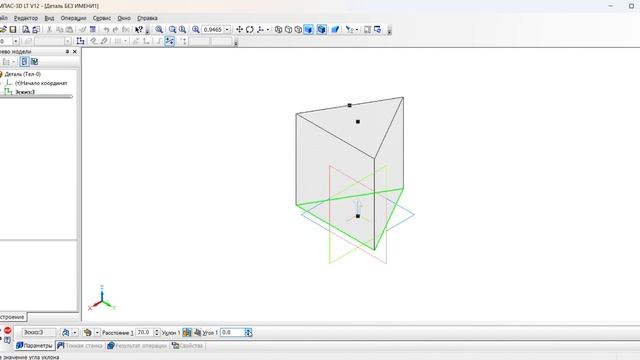This screenshot has height=360, width=640.
Task: Click the zoom out magnifier icon
Action: pos(182,29)
